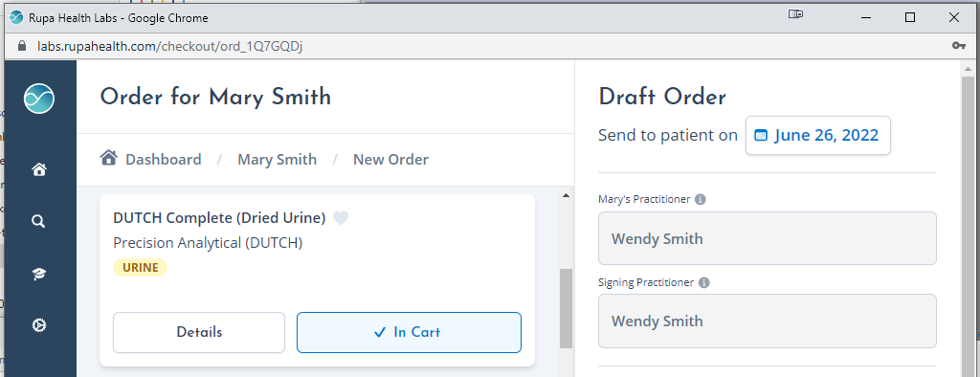View site info via padlock icon
The image size is (980, 377).
(23, 46)
